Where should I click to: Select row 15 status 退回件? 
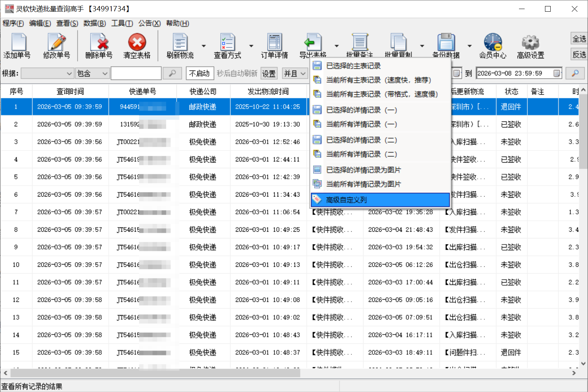click(x=511, y=352)
